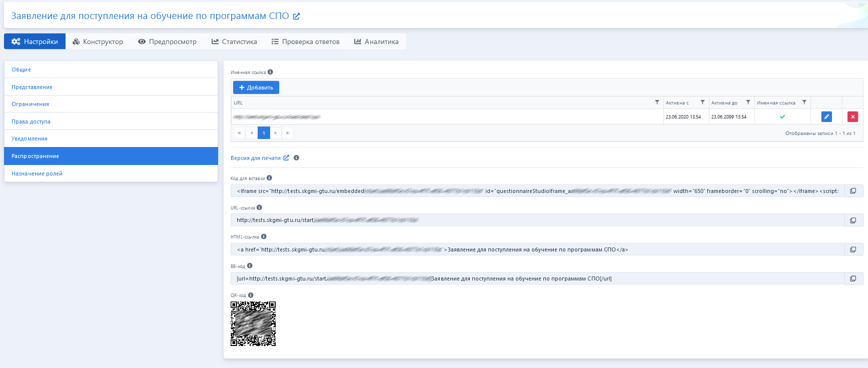Copy the HTML link code
Screen dimensions: 868x368
pyautogui.click(x=853, y=249)
